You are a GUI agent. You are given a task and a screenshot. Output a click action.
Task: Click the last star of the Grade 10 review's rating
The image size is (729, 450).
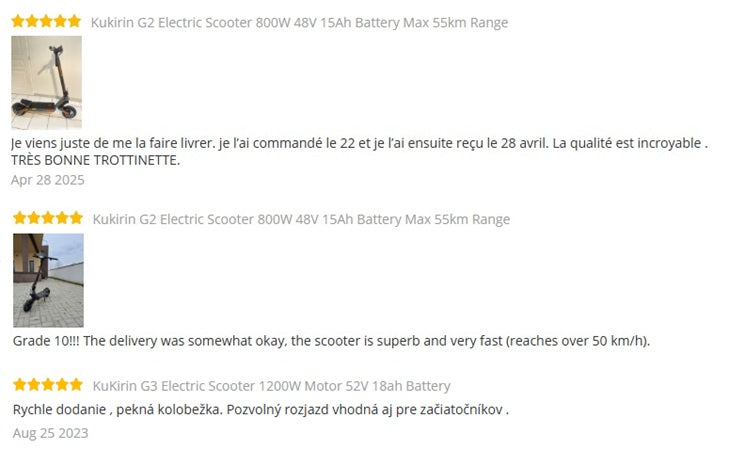76,218
